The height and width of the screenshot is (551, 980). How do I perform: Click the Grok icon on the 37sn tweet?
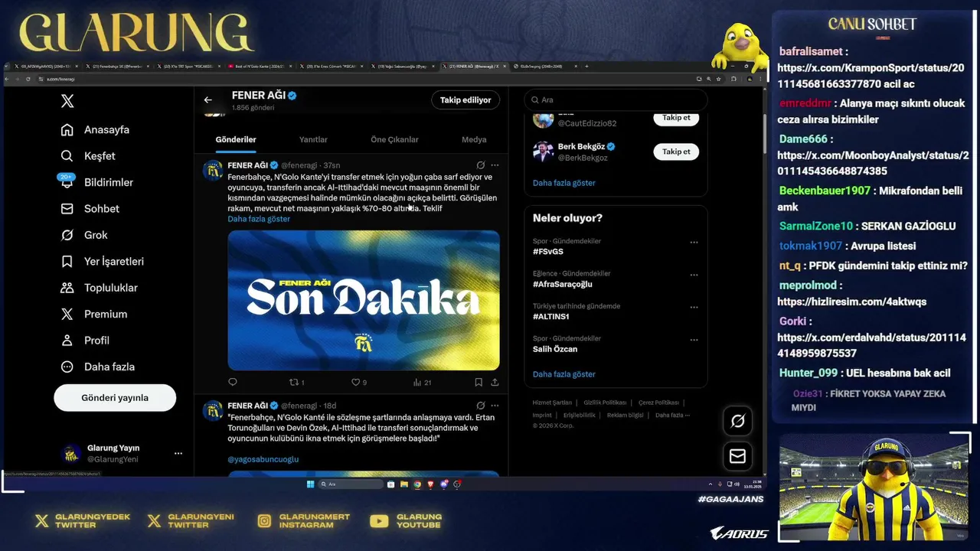[480, 165]
